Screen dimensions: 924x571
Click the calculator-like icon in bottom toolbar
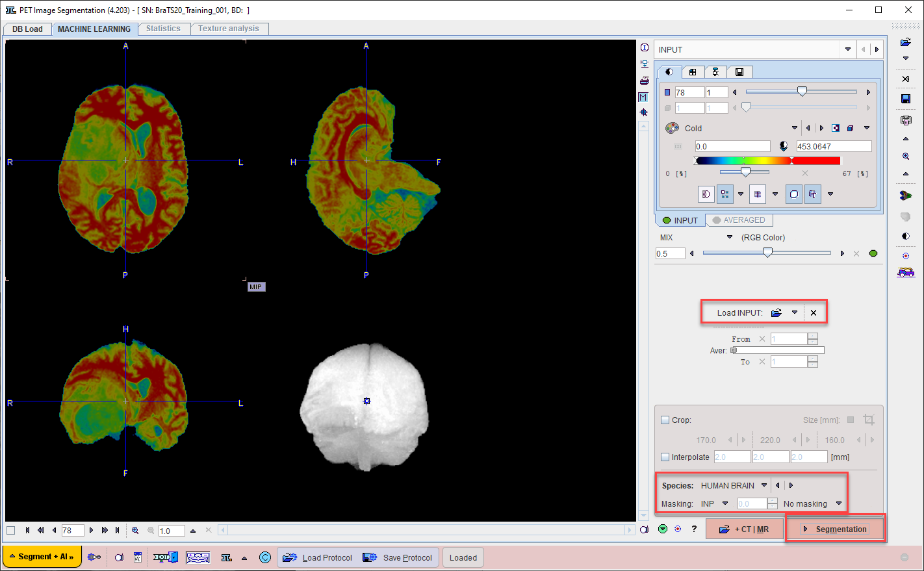(x=138, y=557)
